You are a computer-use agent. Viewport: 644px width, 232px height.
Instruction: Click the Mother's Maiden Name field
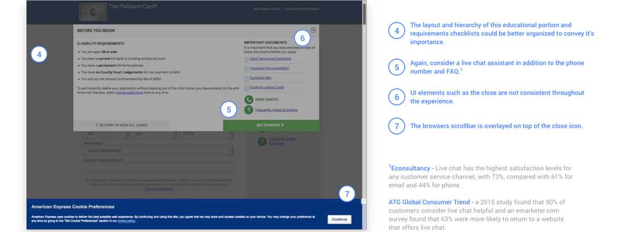tap(158, 167)
